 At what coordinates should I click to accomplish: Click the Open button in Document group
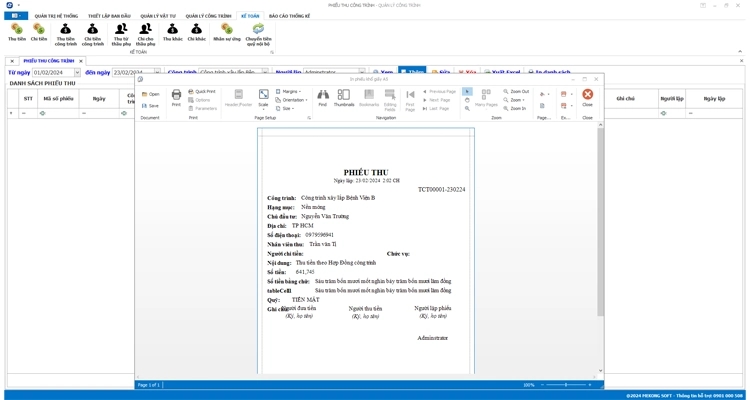click(x=151, y=94)
